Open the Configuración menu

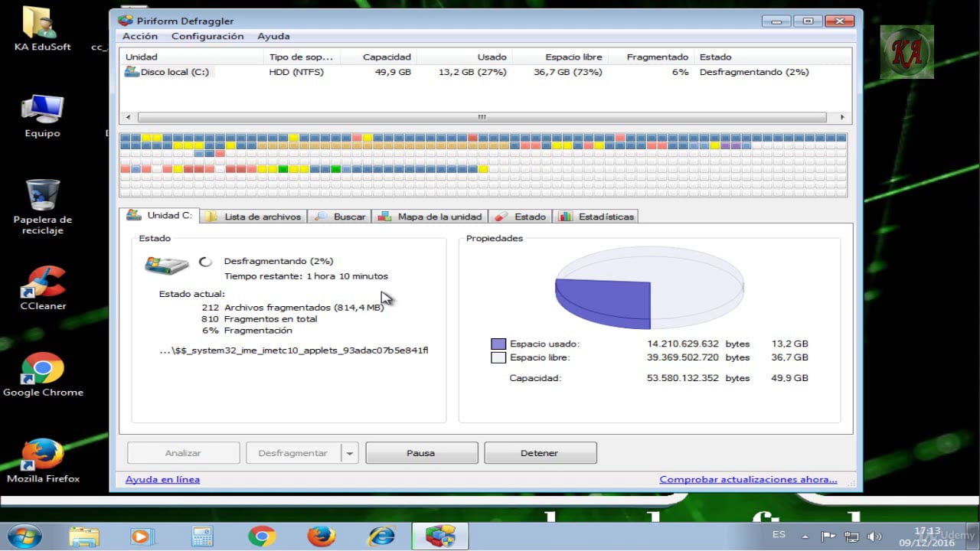207,36
